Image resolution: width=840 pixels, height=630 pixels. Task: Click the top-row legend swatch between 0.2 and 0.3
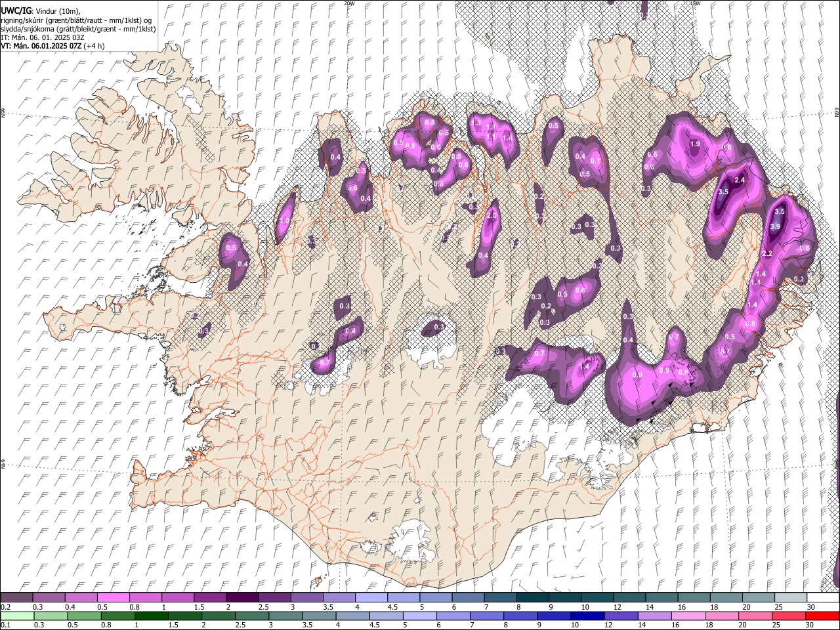(16, 597)
